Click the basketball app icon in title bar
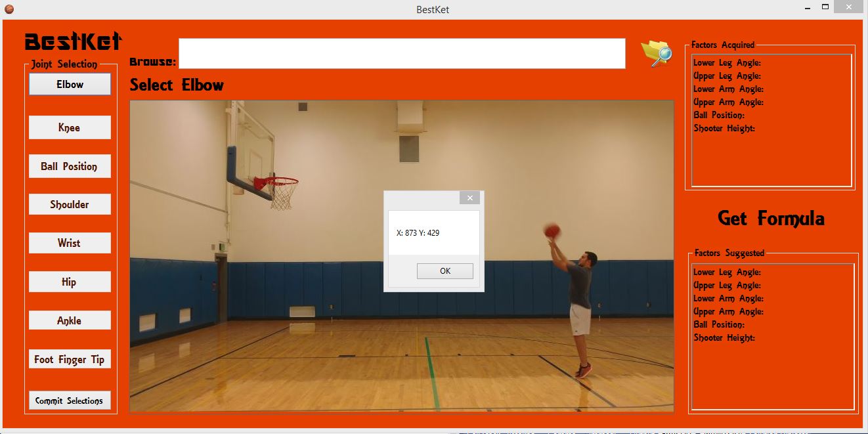Image resolution: width=868 pixels, height=434 pixels. [x=9, y=9]
